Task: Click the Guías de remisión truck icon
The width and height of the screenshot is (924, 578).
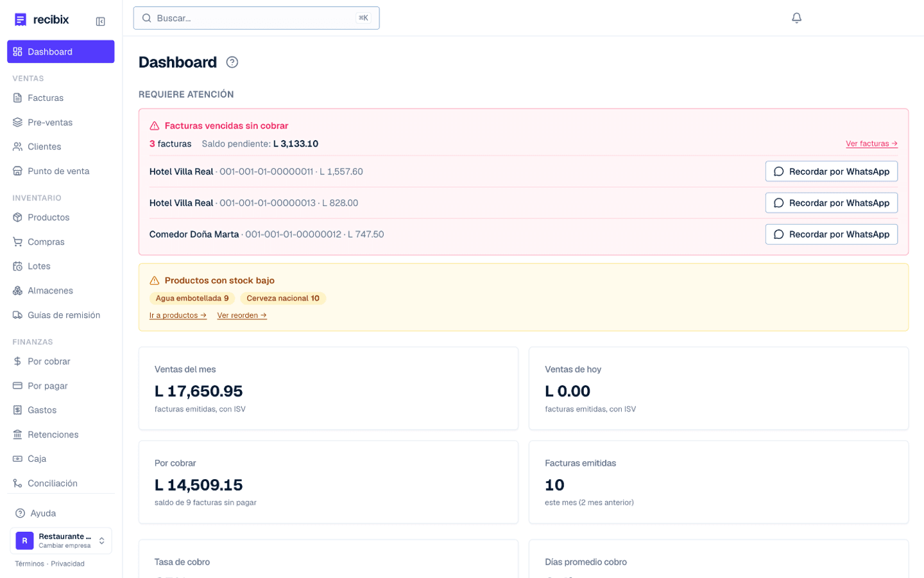Action: click(x=17, y=315)
